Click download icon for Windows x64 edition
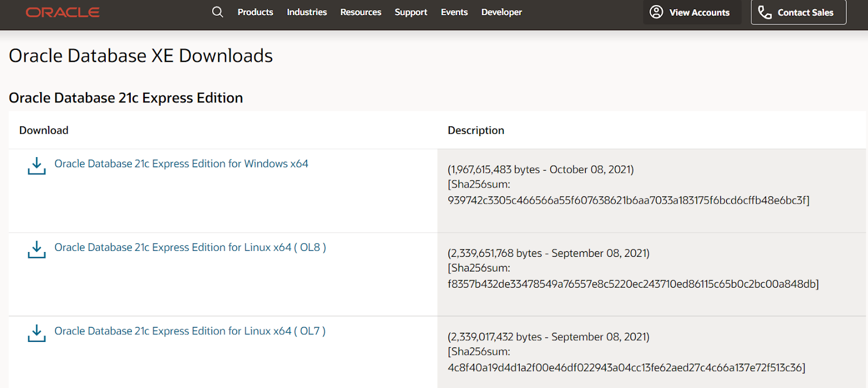This screenshot has height=388, width=868. coord(37,166)
